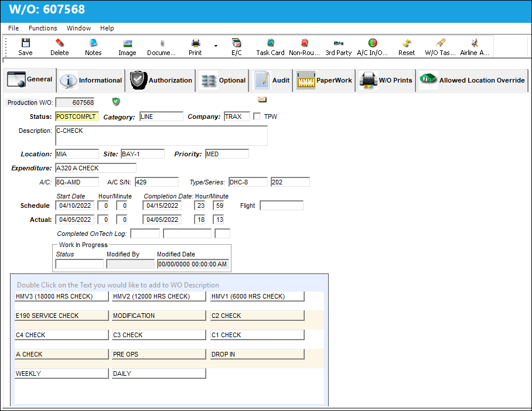
Task: Open the Functions menu
Action: coord(43,28)
